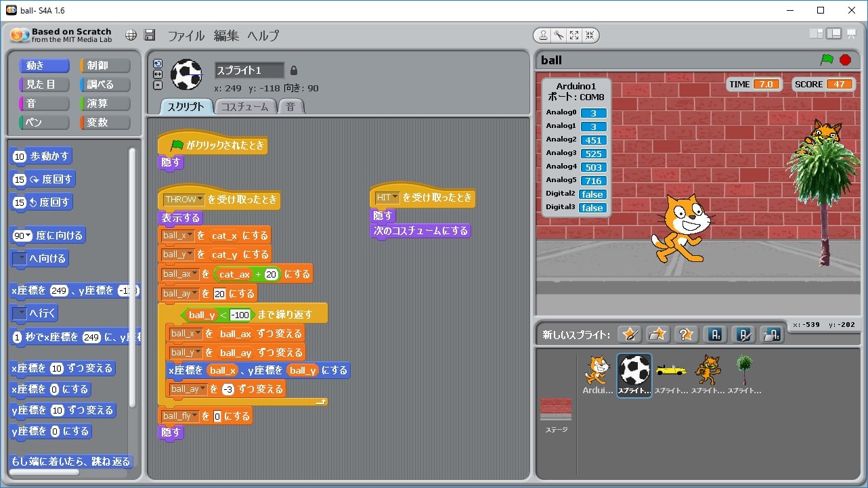Select the 動き (Motion) block category
Image resolution: width=868 pixels, height=488 pixels.
(44, 66)
